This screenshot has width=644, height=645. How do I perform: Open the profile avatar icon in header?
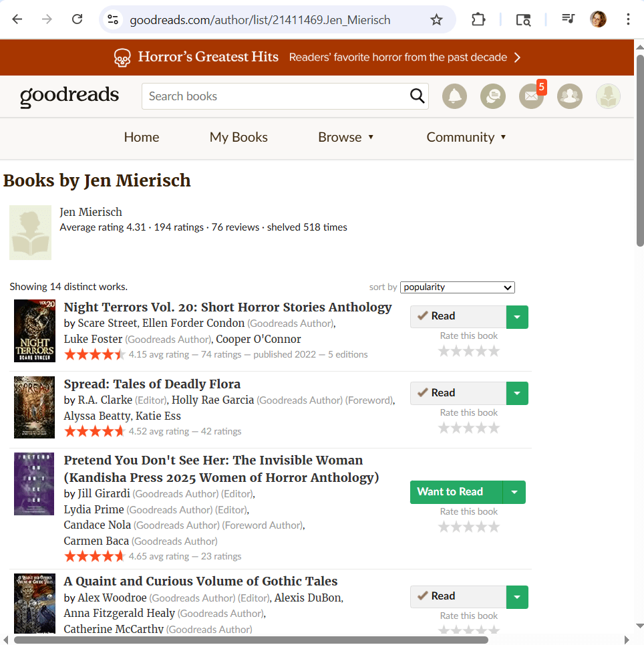click(x=608, y=96)
